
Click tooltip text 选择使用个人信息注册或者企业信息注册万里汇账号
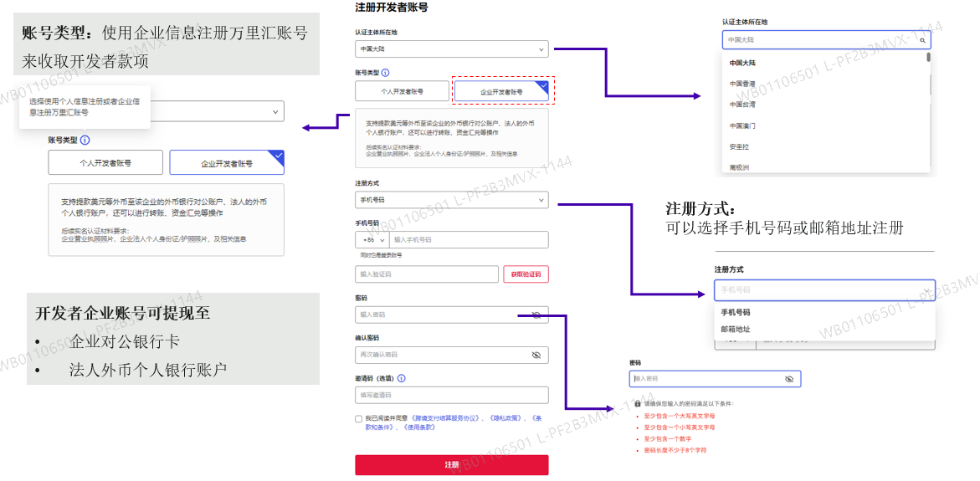click(85, 107)
